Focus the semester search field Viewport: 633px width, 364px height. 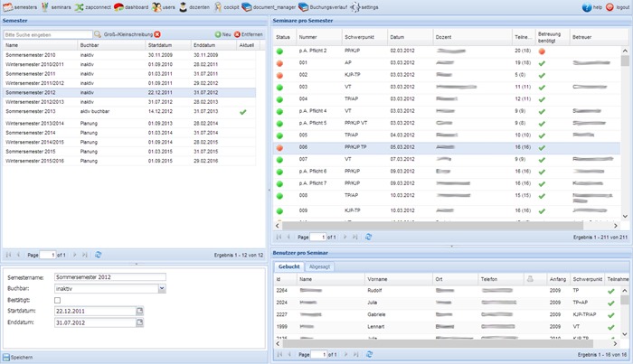tap(48, 34)
